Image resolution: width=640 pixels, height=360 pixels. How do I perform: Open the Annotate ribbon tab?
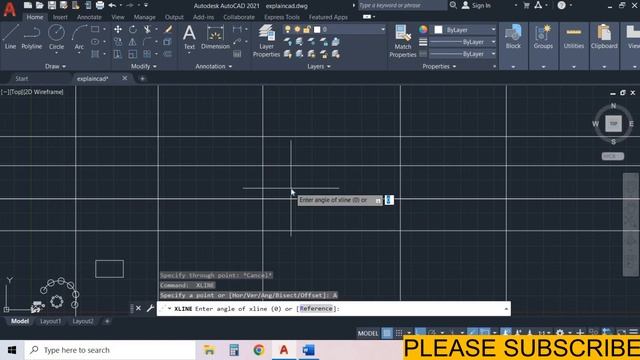tap(89, 17)
